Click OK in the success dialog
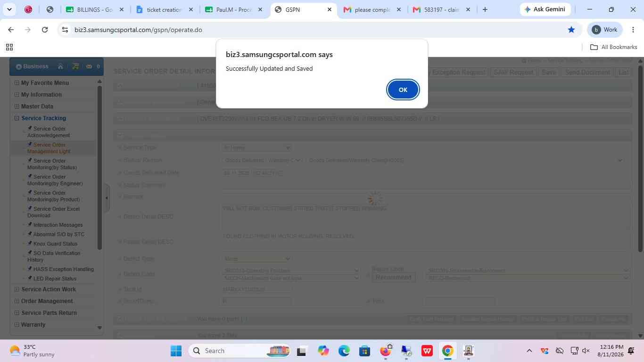The height and width of the screenshot is (362, 644). tap(403, 90)
